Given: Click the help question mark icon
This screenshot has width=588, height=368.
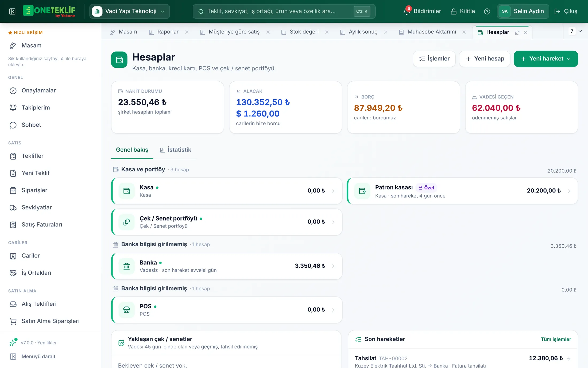Looking at the screenshot, I should 487,11.
